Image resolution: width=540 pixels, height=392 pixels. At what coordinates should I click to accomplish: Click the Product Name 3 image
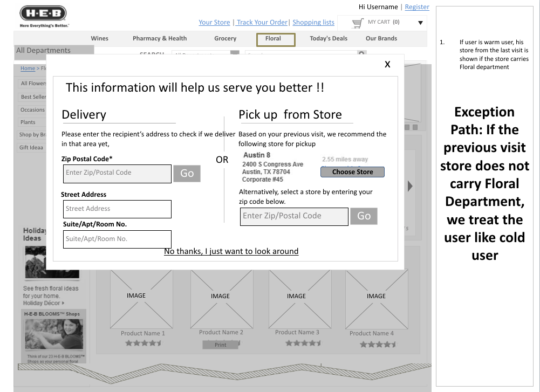300,299
